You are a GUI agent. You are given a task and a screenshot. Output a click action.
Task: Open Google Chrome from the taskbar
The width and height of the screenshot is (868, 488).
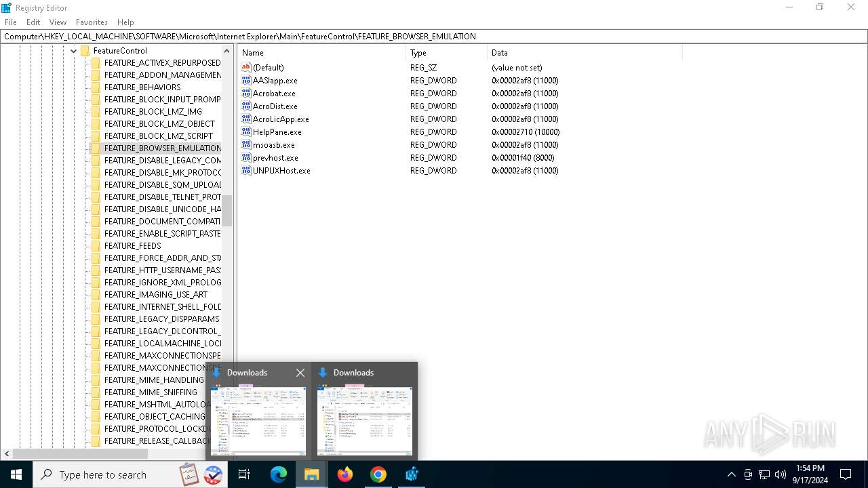point(378,474)
